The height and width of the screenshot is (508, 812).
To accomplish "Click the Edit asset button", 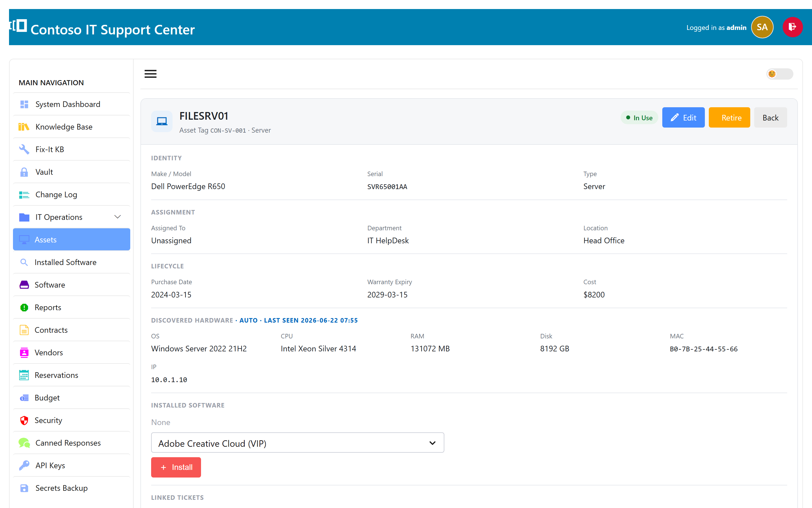I will pyautogui.click(x=683, y=118).
